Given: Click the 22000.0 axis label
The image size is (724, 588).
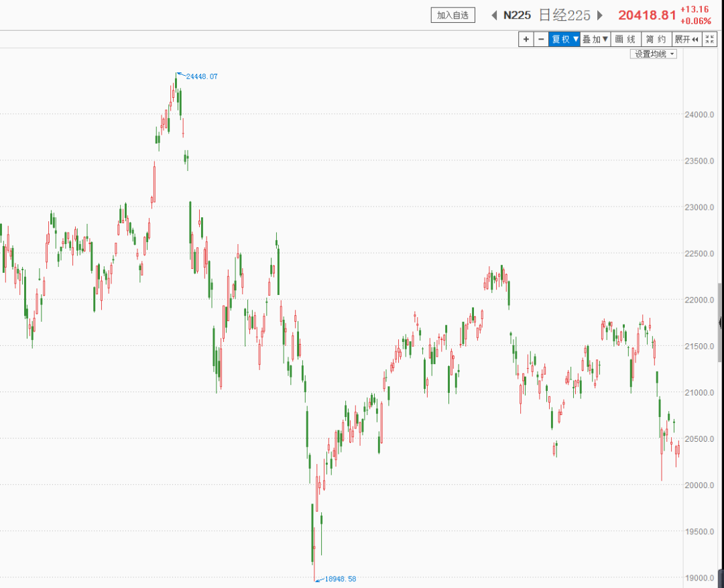Looking at the screenshot, I should click(699, 300).
